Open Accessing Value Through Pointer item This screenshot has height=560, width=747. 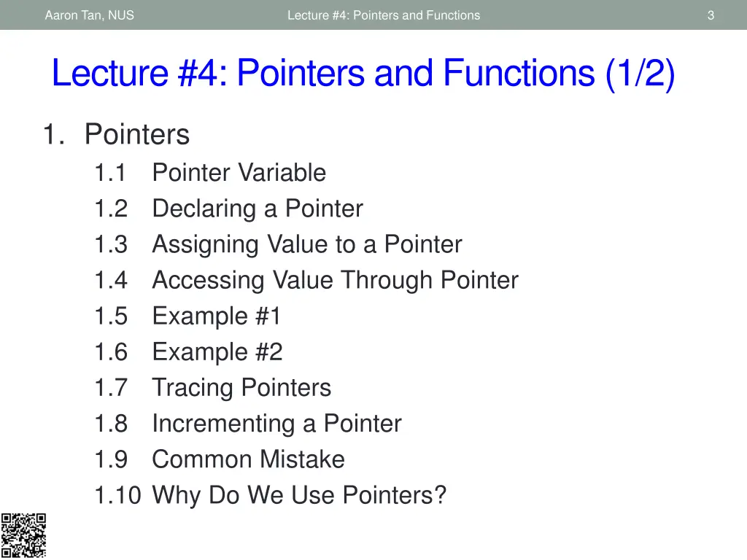(x=335, y=280)
